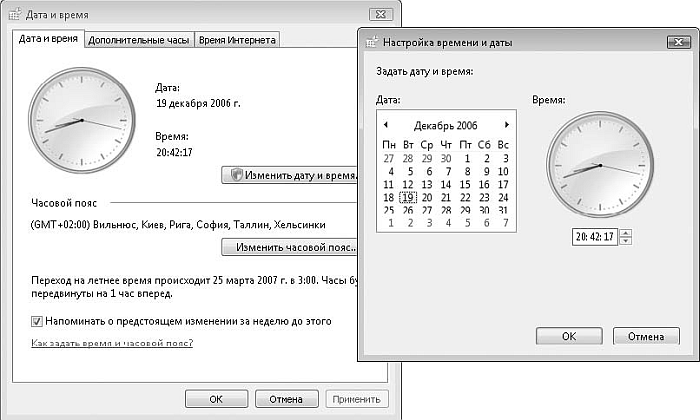Decrease time with the down spinner arrow
This screenshot has height=420, width=700.
[625, 241]
